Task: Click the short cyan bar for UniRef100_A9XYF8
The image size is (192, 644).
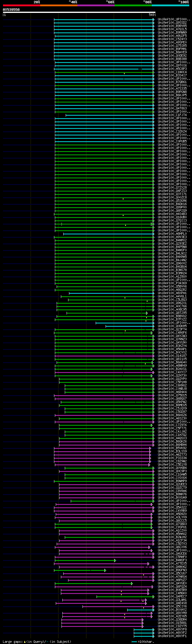Action: (144, 629)
